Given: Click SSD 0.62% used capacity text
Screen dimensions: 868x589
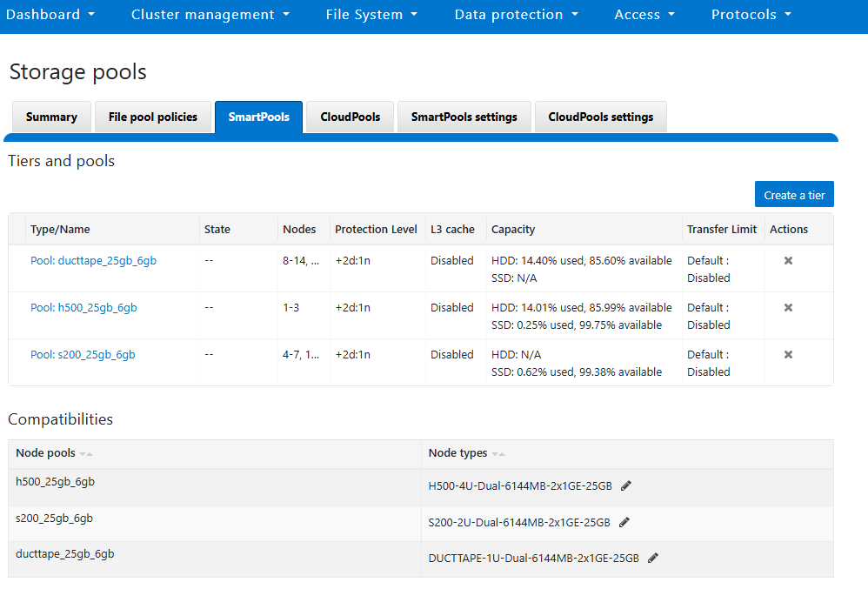Looking at the screenshot, I should click(x=577, y=372).
